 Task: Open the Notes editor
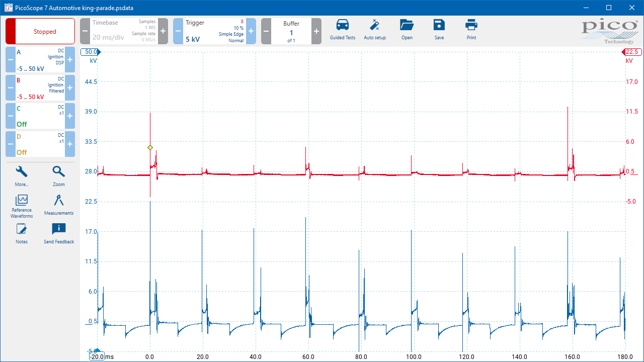(22, 233)
